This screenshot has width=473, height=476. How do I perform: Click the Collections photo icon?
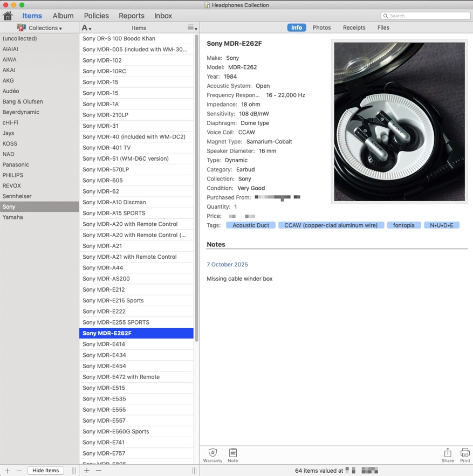click(x=21, y=27)
